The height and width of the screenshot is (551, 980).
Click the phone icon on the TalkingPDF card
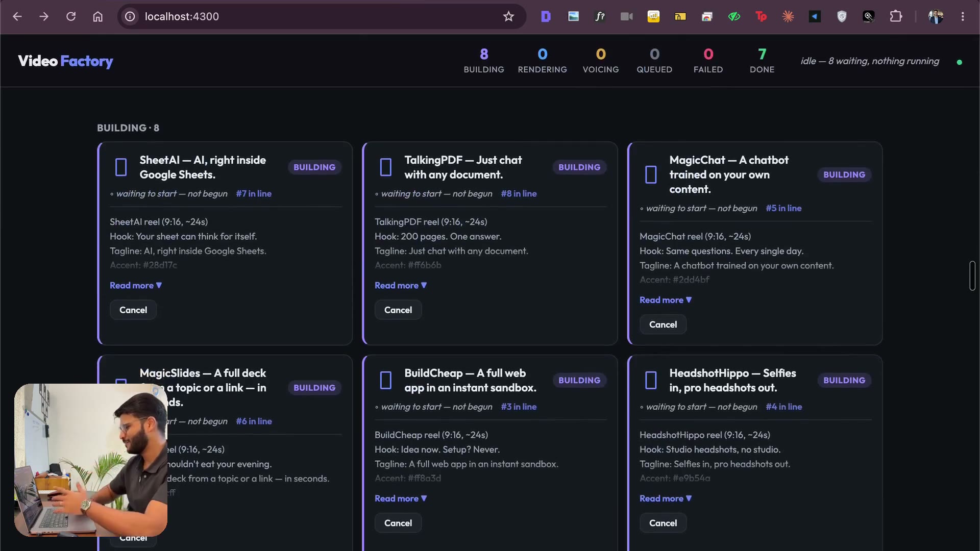click(x=386, y=167)
